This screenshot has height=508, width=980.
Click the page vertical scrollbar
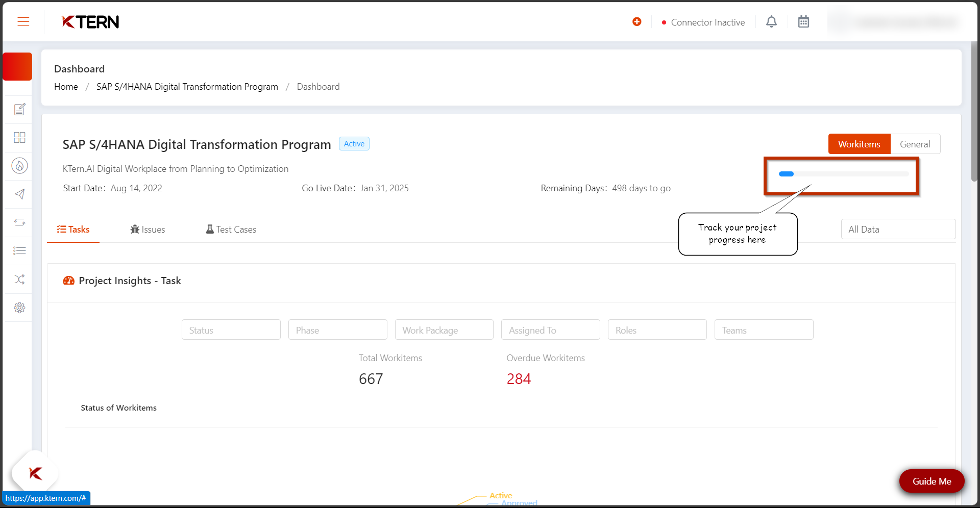click(x=974, y=112)
